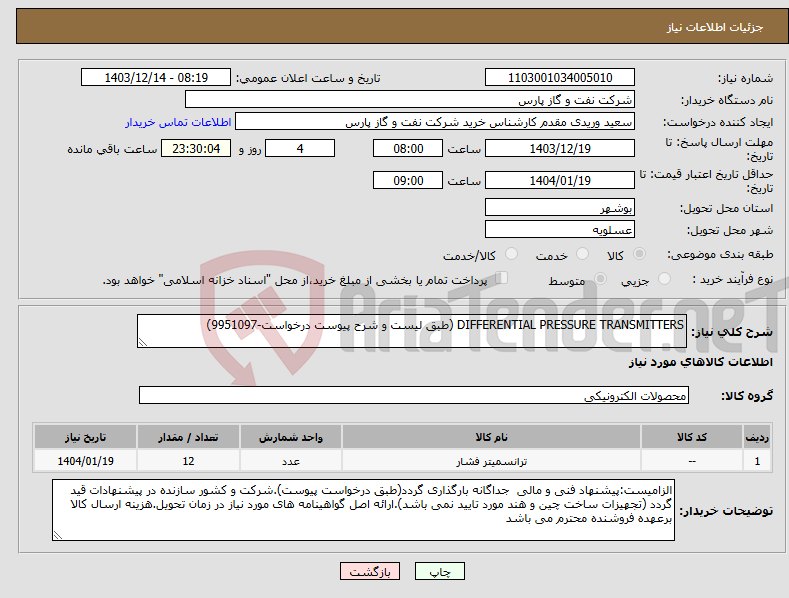Select the کالا radio button
The width and height of the screenshot is (789, 598).
tap(639, 254)
